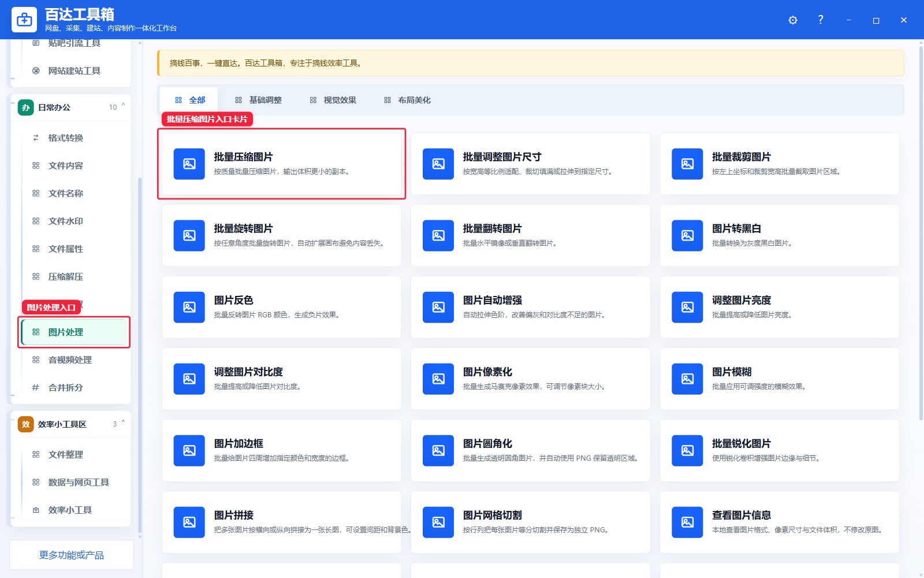Open 格式转换 in the sidebar
This screenshot has height=578, width=924.
(75, 138)
